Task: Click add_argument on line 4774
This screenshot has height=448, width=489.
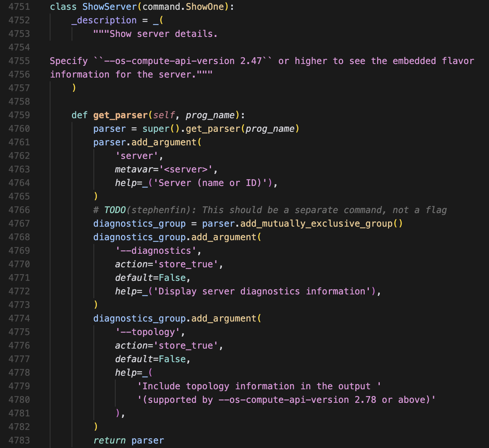Action: (x=224, y=318)
